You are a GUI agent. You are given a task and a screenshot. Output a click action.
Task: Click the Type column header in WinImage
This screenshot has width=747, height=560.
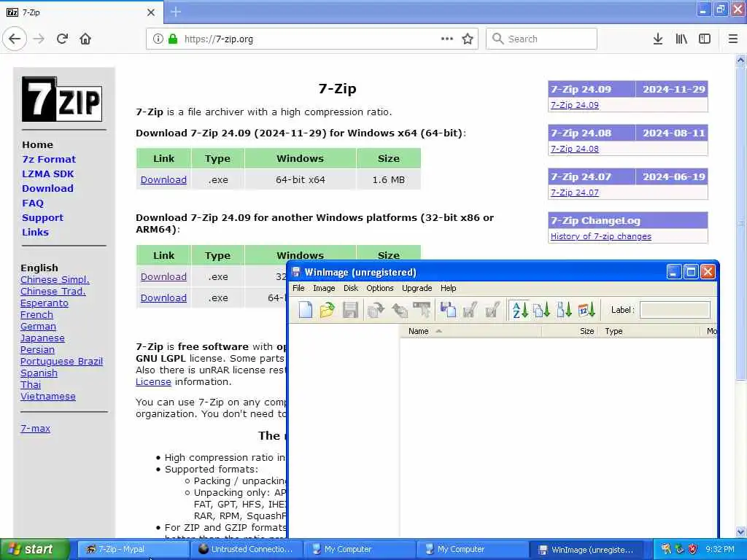tap(650, 331)
